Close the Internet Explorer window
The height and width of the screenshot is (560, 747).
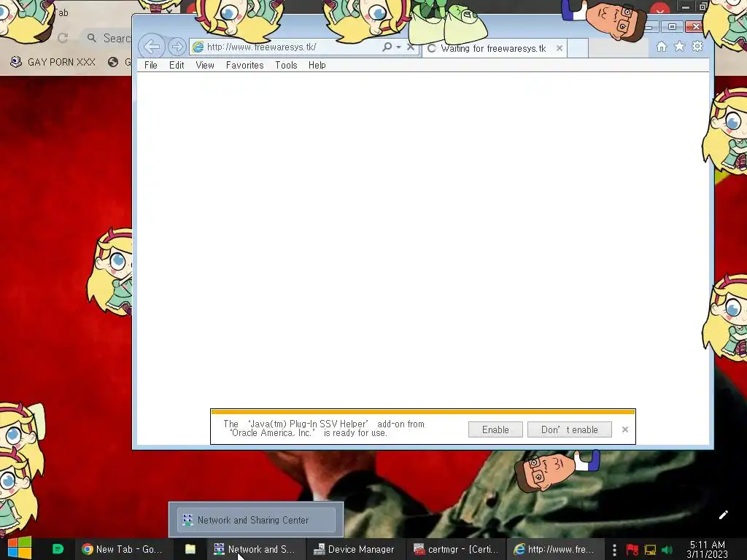(x=695, y=27)
